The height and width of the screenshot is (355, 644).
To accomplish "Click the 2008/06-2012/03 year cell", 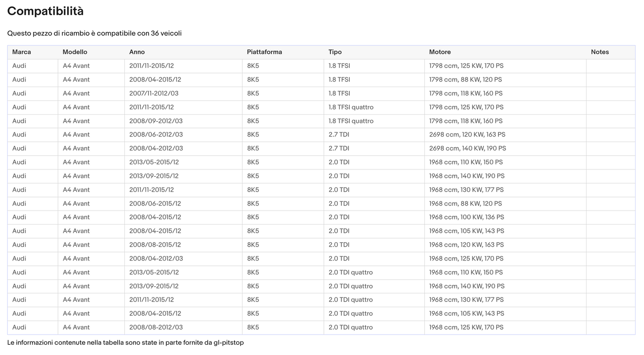I will click(156, 135).
